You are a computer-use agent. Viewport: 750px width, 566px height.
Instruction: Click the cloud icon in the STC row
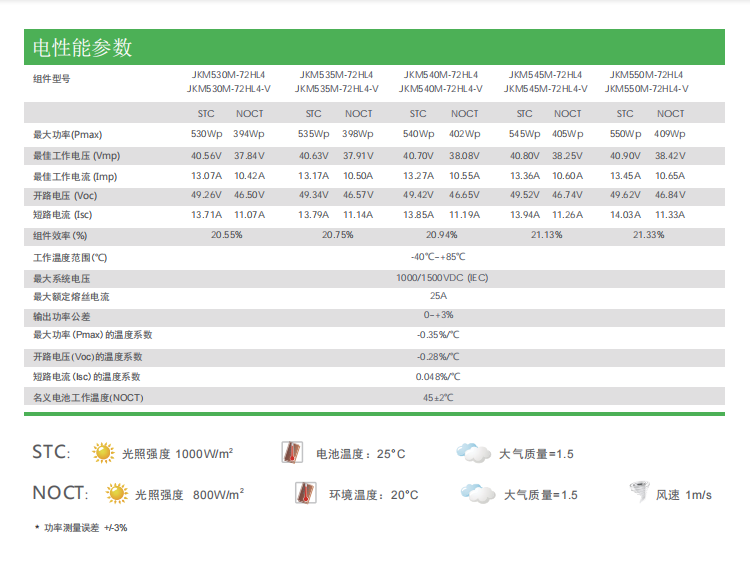474,453
